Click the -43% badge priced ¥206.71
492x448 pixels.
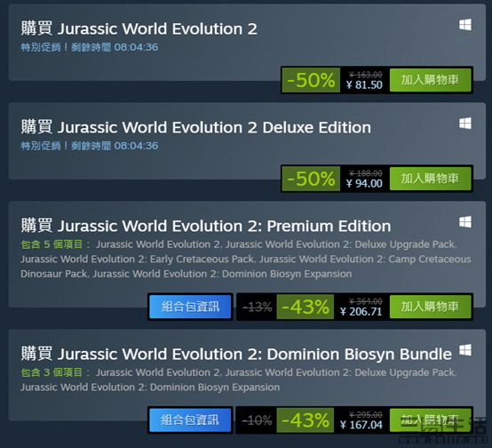click(306, 307)
